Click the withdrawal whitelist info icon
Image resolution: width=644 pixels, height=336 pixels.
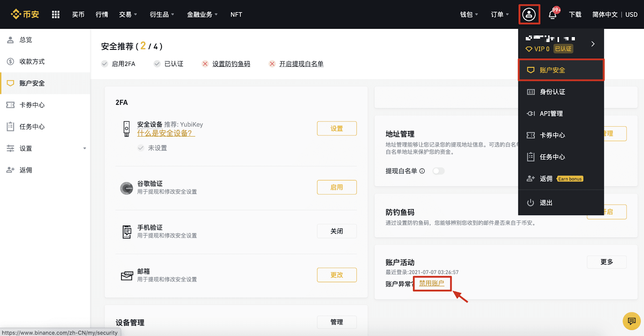(x=422, y=171)
